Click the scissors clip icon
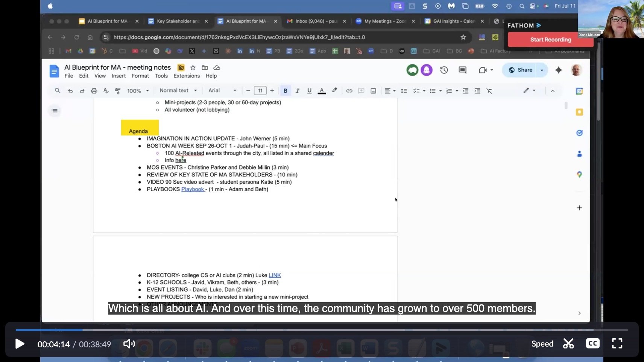This screenshot has width=644, height=362. tap(568, 344)
